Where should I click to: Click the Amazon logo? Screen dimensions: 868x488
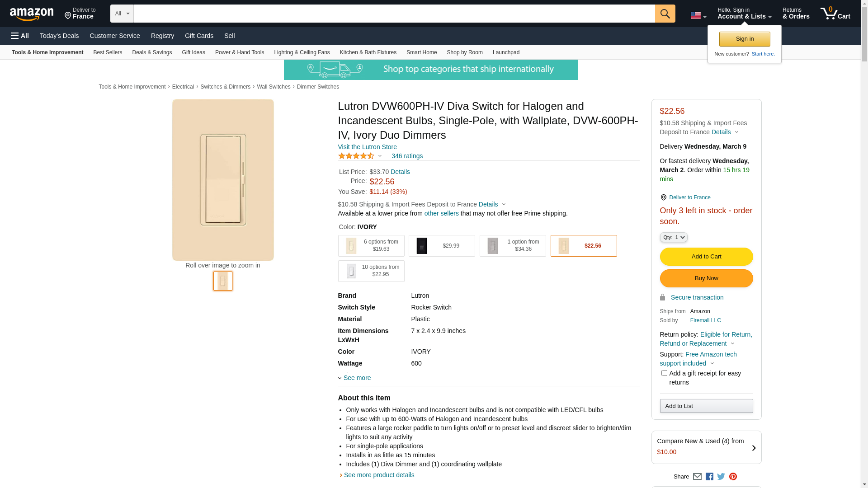tap(32, 14)
